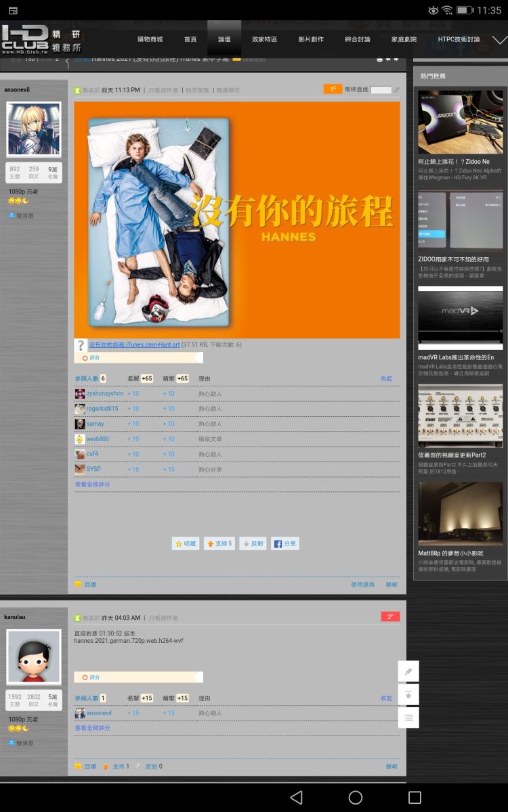
Task: Click 反對 0 in kanulau's post
Action: [x=149, y=767]
